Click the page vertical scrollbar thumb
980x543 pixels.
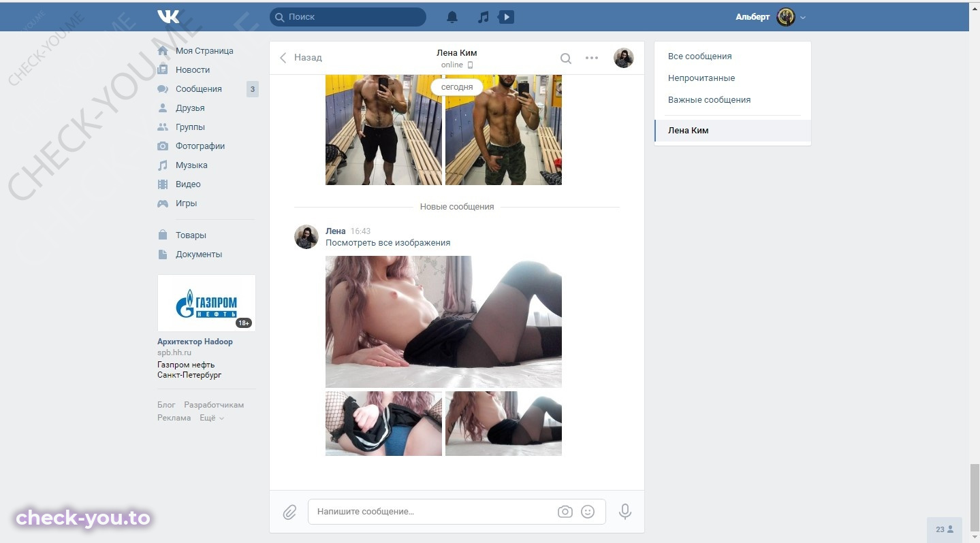(975, 498)
